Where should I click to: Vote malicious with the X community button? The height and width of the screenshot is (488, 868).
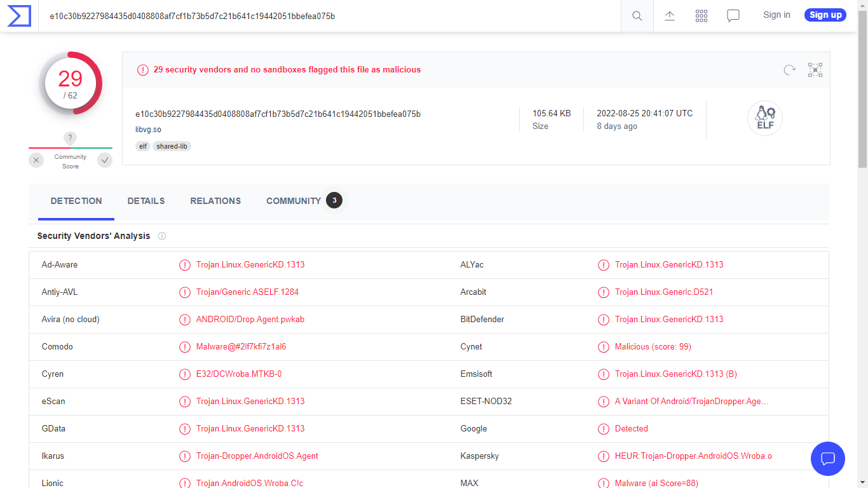[x=36, y=160]
